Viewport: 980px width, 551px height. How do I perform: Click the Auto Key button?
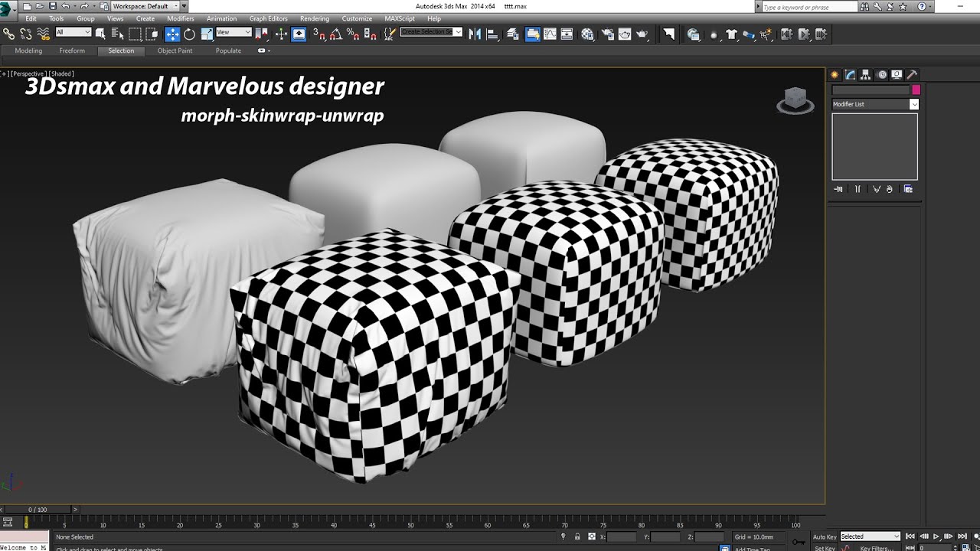coord(825,536)
